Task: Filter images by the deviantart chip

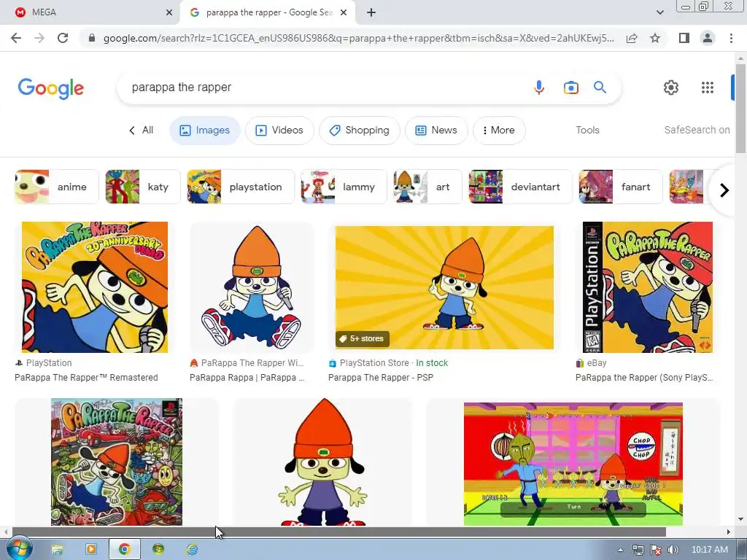Action: (x=520, y=187)
